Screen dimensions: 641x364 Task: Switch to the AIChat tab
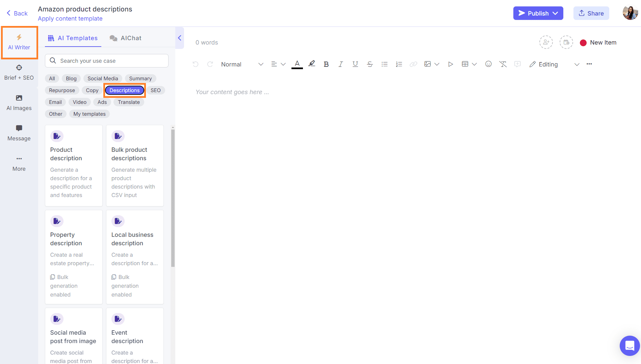(126, 38)
